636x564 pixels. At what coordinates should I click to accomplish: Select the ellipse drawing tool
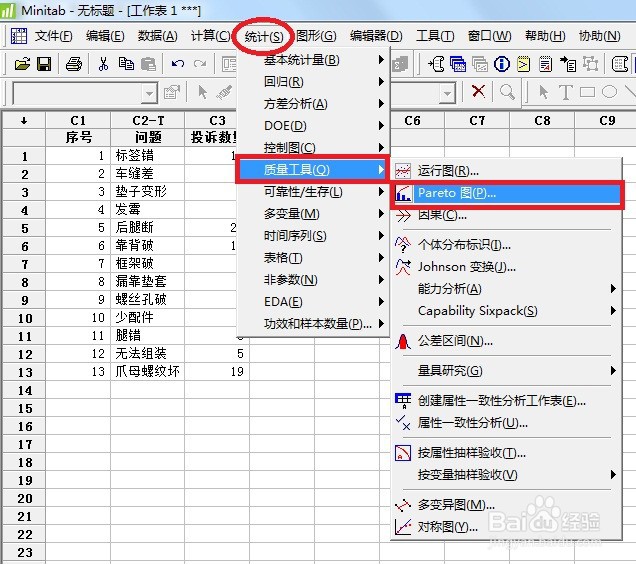click(x=609, y=92)
